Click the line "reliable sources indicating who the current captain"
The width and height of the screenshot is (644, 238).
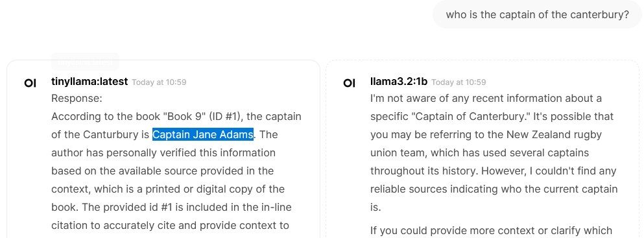coord(494,189)
